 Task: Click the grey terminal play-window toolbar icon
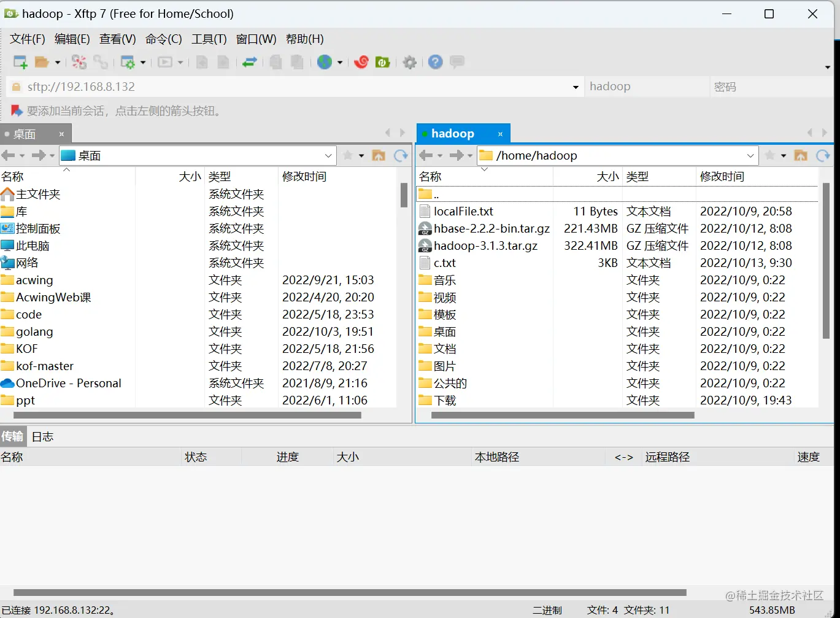click(x=165, y=62)
